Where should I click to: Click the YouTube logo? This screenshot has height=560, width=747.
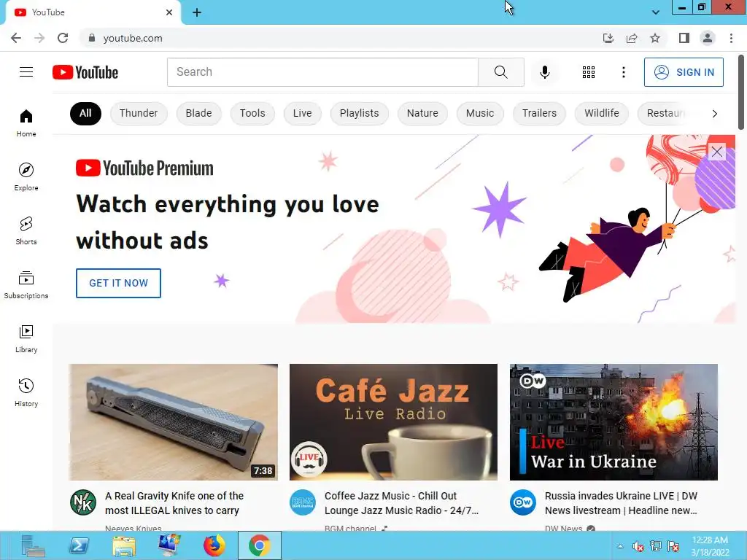tap(85, 72)
